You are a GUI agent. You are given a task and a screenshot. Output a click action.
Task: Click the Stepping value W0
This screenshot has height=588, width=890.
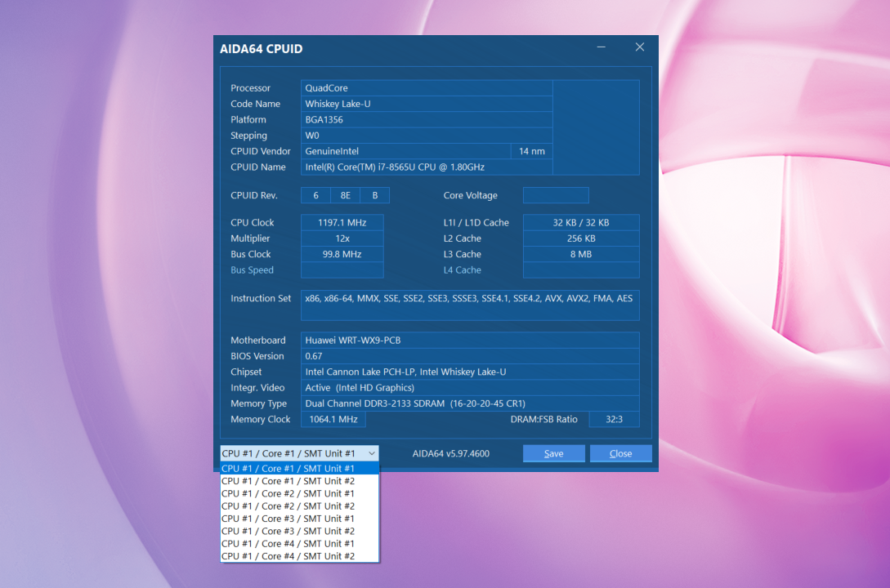[x=427, y=136]
